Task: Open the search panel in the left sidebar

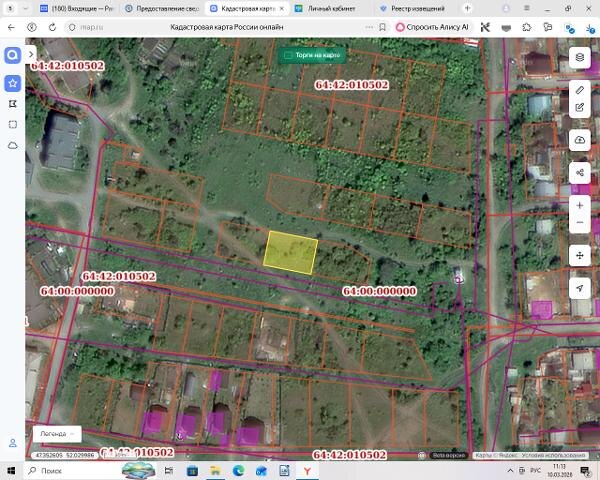Action: click(x=13, y=56)
